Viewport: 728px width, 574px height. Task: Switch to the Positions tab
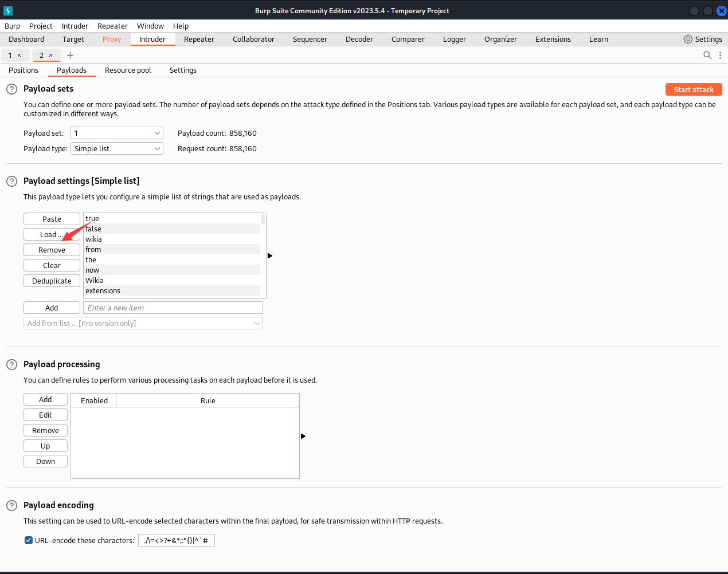coord(24,70)
